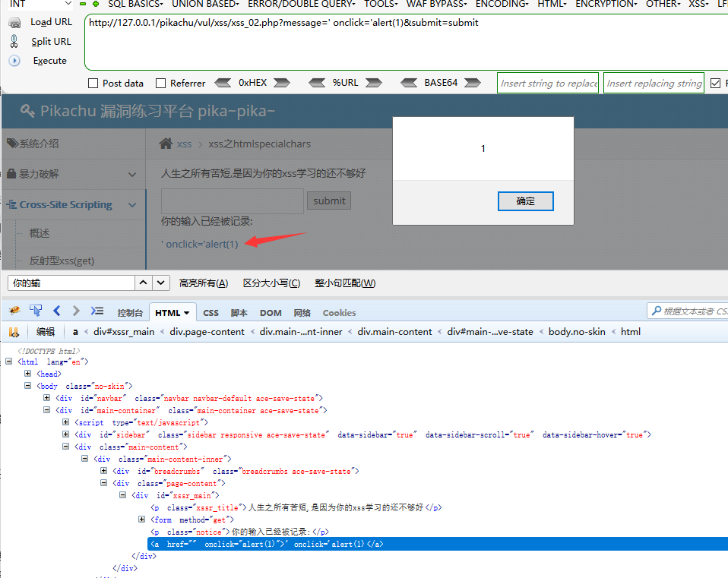This screenshot has width=728, height=578.
Task: Click the ' onclick='alert(1) link
Action: click(x=200, y=244)
